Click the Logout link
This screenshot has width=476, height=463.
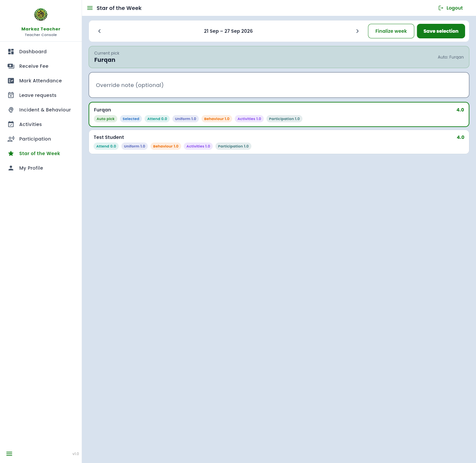(x=451, y=8)
